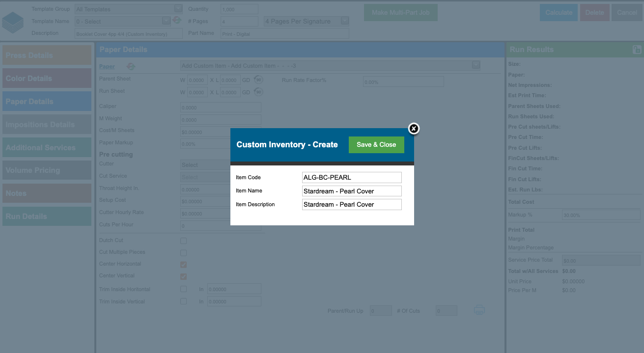The width and height of the screenshot is (644, 353).
Task: Toggle the Cut Multiple Pieces checkbox
Action: point(183,252)
